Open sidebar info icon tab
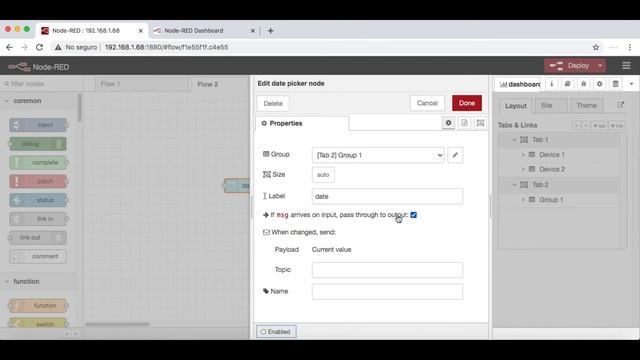Image resolution: width=640 pixels, height=360 pixels. click(x=551, y=84)
